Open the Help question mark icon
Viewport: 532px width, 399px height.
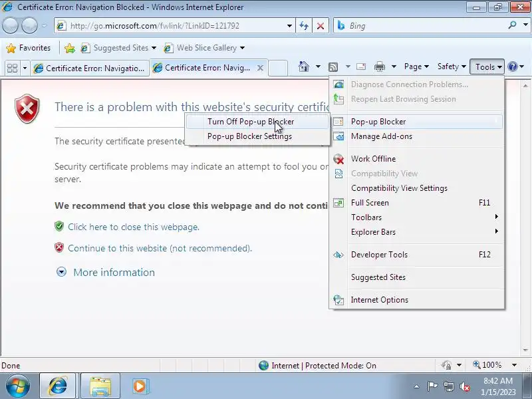click(x=513, y=67)
